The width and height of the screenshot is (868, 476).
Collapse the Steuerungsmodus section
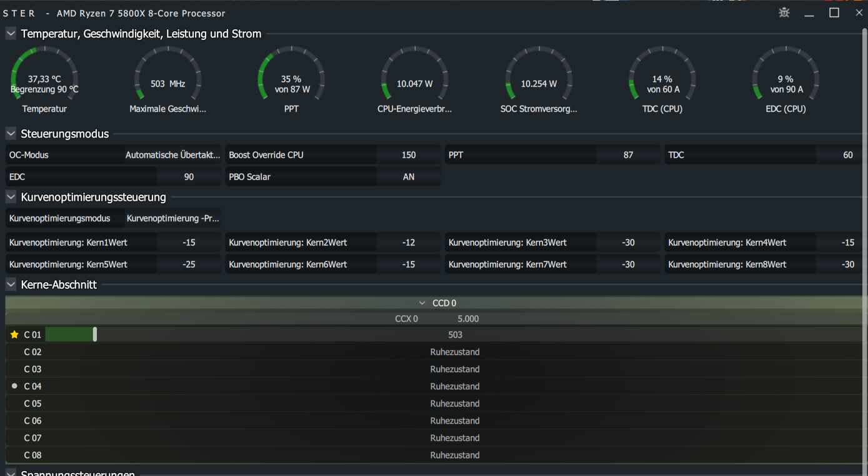[x=11, y=133]
